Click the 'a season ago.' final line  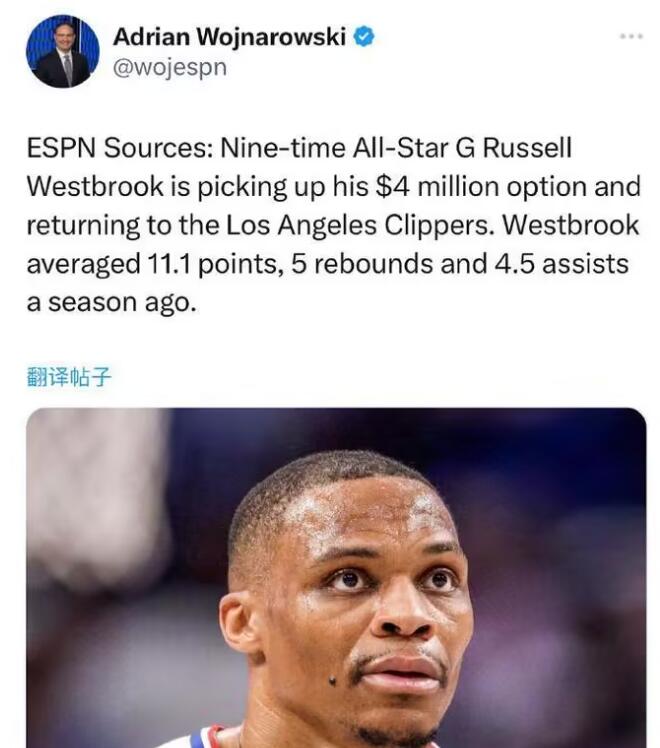[112, 302]
